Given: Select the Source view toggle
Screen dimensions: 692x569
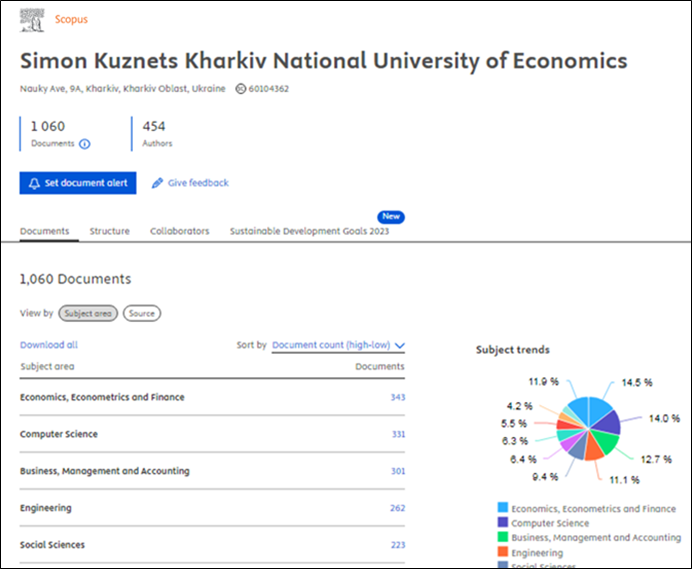Looking at the screenshot, I should click(142, 313).
